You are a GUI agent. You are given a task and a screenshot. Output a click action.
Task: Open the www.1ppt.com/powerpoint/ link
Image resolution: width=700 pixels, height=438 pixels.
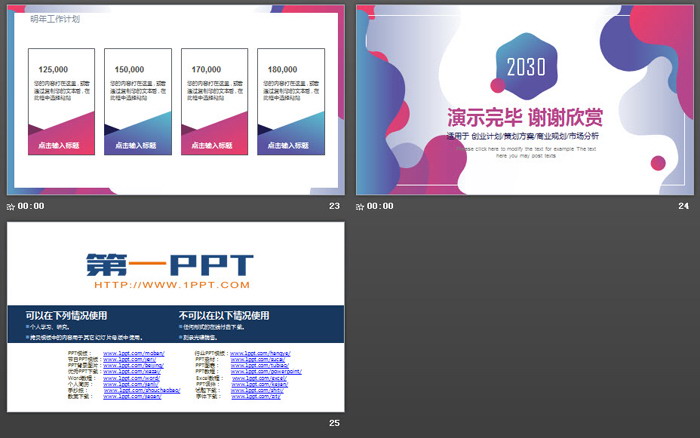(267, 371)
